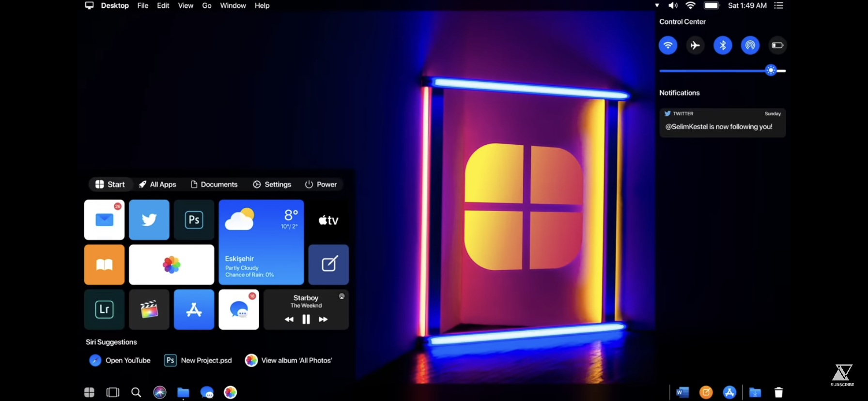Open the Final Cut Pro clapperboard tile
Viewport: 868px width, 401px height.
149,309
